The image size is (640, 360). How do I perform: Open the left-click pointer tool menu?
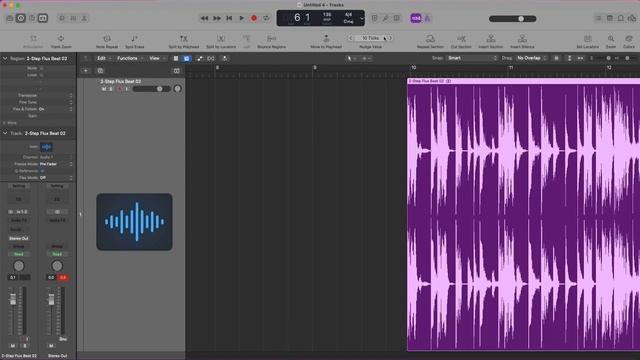point(351,58)
